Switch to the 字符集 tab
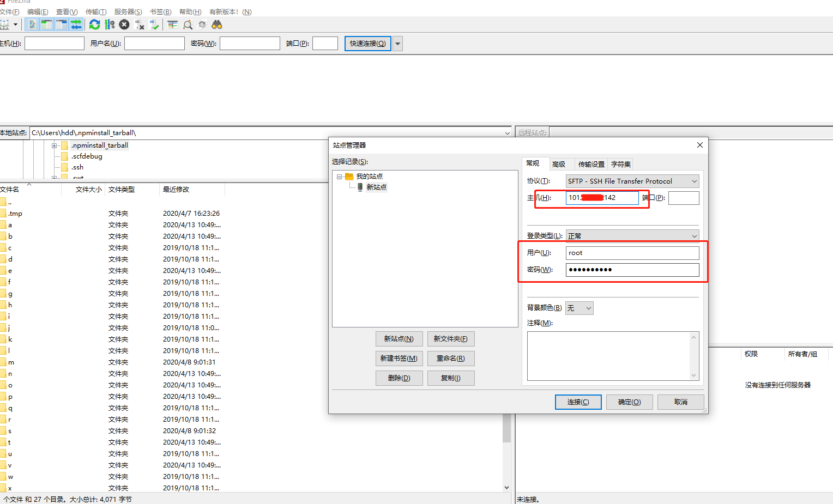 621,164
